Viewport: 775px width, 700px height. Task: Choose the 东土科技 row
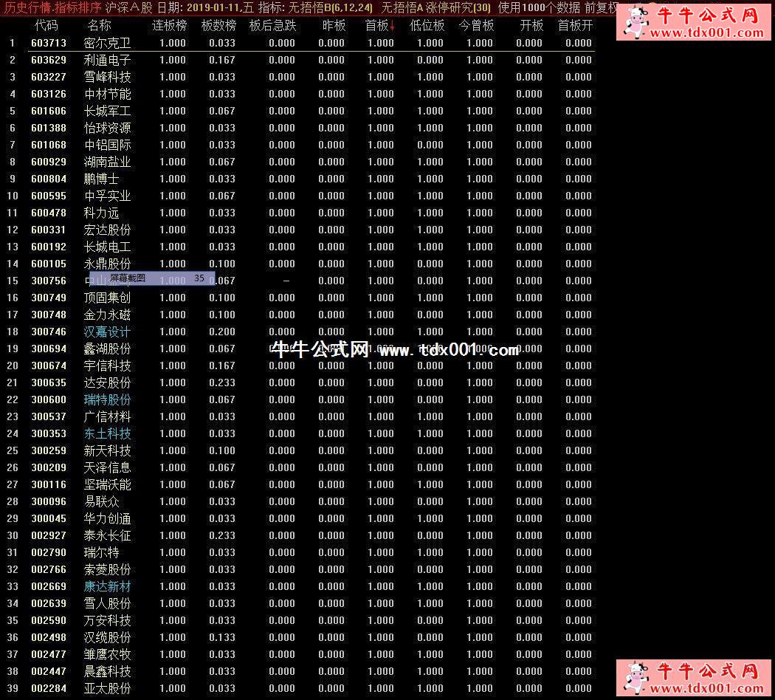pos(299,433)
